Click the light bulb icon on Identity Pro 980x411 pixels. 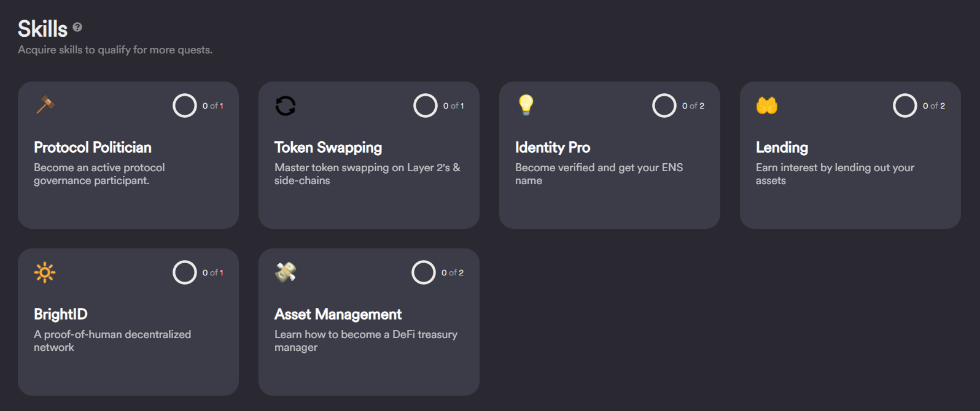(x=526, y=105)
